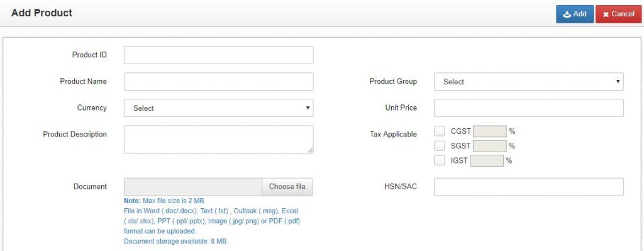This screenshot has height=251, width=644.
Task: Enable the CGST tax checkbox
Action: [440, 131]
